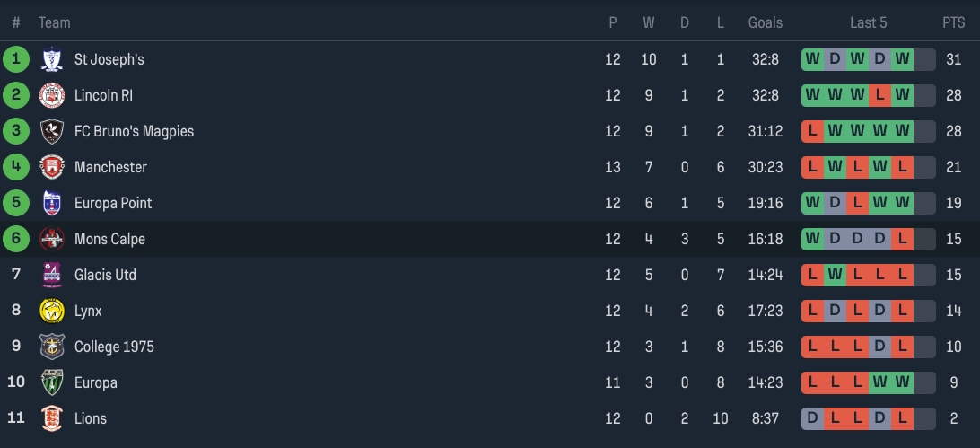Click St Joseph's first W form badge

point(812,59)
